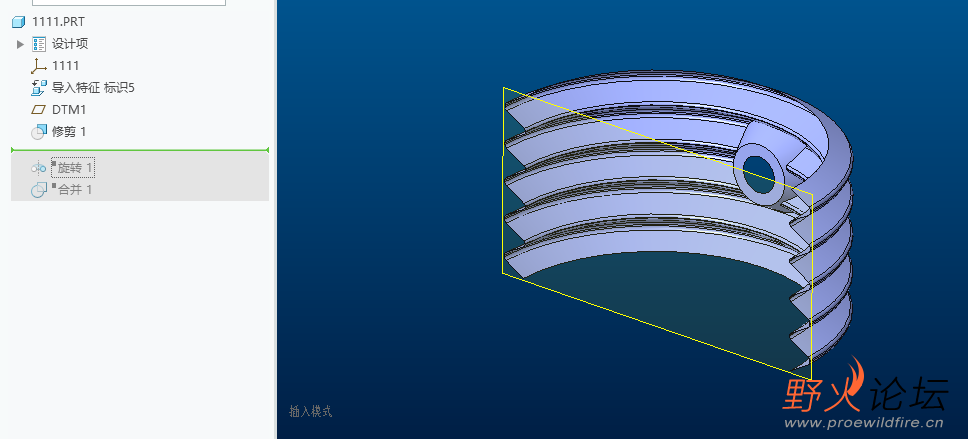Select the DTM1 text label
The height and width of the screenshot is (439, 968).
pyautogui.click(x=69, y=110)
